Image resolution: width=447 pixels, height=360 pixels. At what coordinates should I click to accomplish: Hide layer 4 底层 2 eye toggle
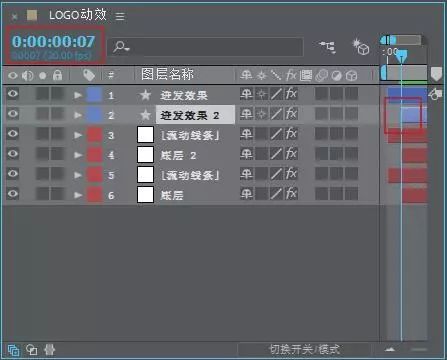13,154
